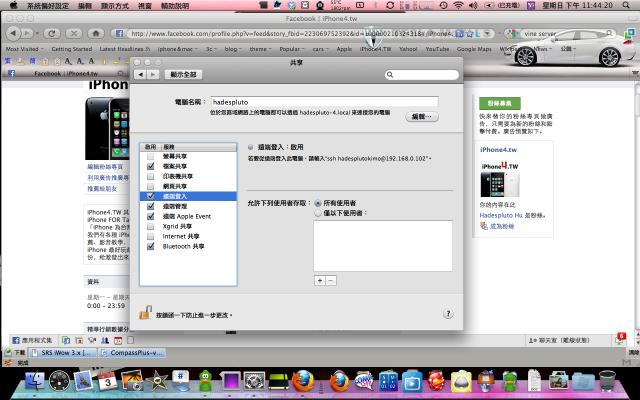Enable the 網頁共享 checkbox

(150, 186)
